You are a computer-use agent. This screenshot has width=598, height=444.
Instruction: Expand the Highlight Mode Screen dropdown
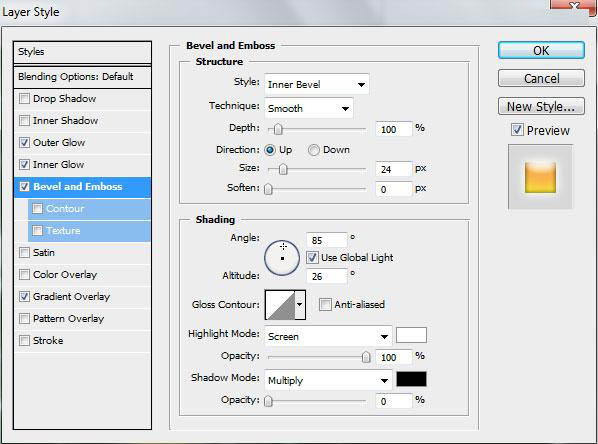click(328, 336)
